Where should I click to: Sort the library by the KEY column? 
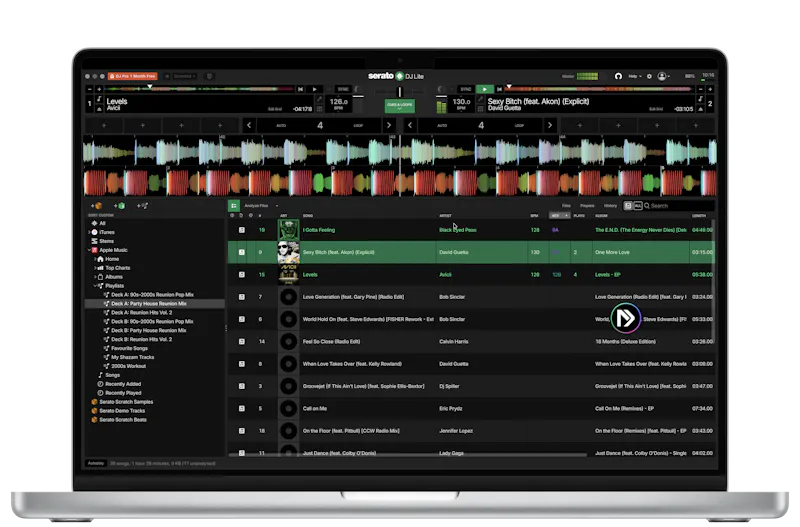coord(559,216)
